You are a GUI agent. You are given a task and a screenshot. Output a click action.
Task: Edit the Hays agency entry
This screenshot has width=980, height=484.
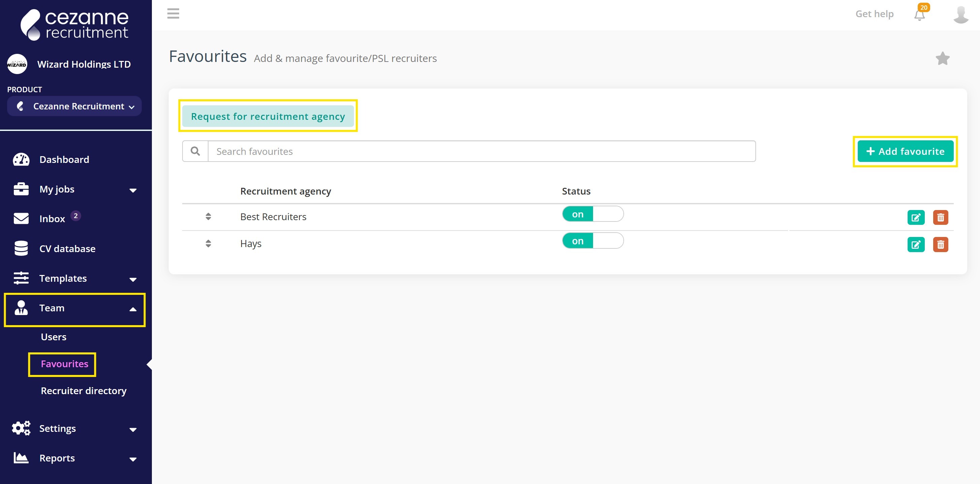[916, 244]
